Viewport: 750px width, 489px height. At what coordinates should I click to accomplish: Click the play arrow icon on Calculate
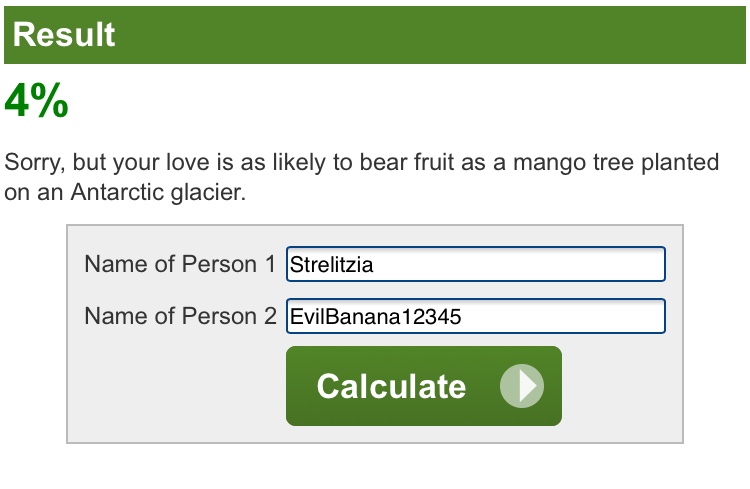click(x=522, y=386)
